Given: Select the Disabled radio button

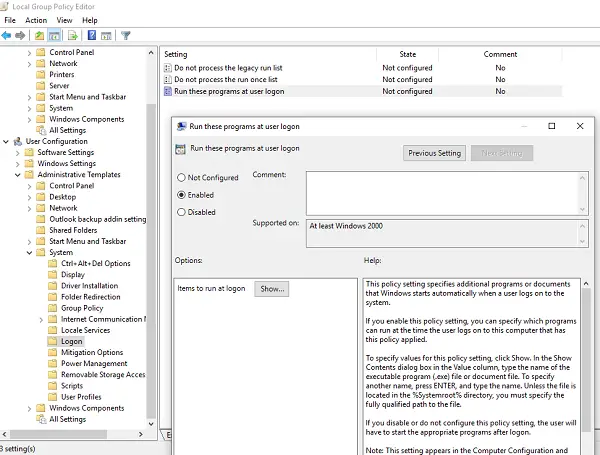Looking at the screenshot, I should (181, 212).
